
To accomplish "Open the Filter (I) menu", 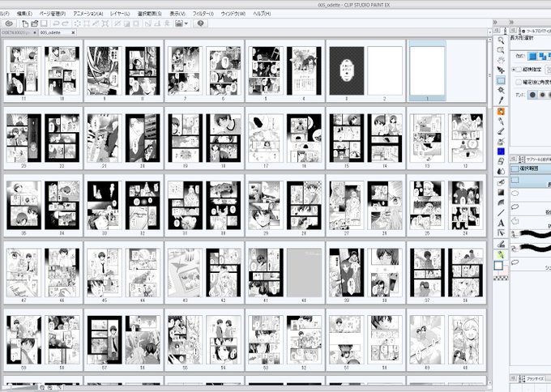I will [203, 14].
